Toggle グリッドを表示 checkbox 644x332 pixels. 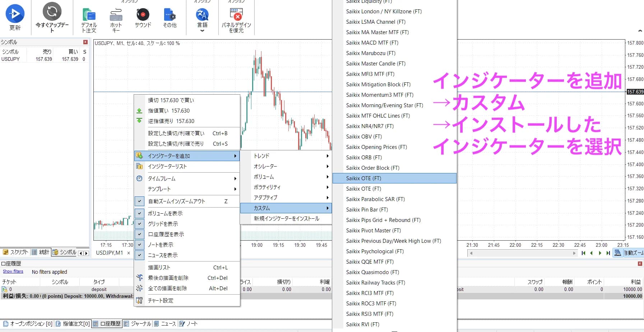(x=139, y=224)
